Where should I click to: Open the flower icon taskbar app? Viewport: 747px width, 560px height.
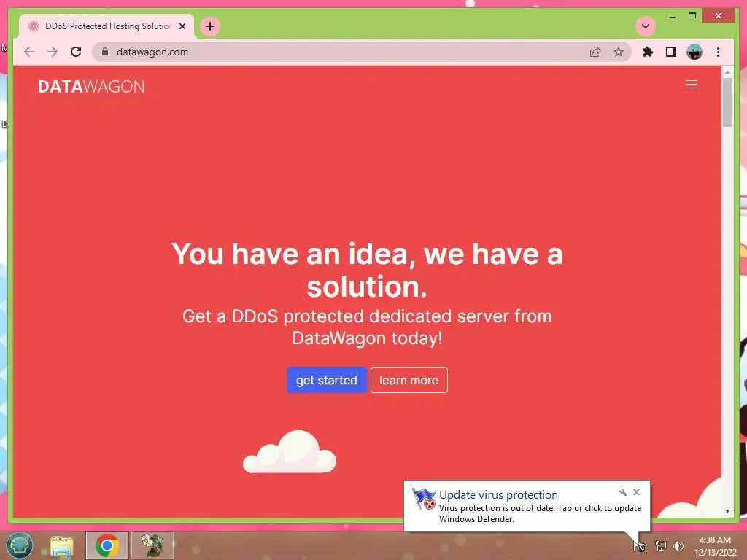click(152, 545)
